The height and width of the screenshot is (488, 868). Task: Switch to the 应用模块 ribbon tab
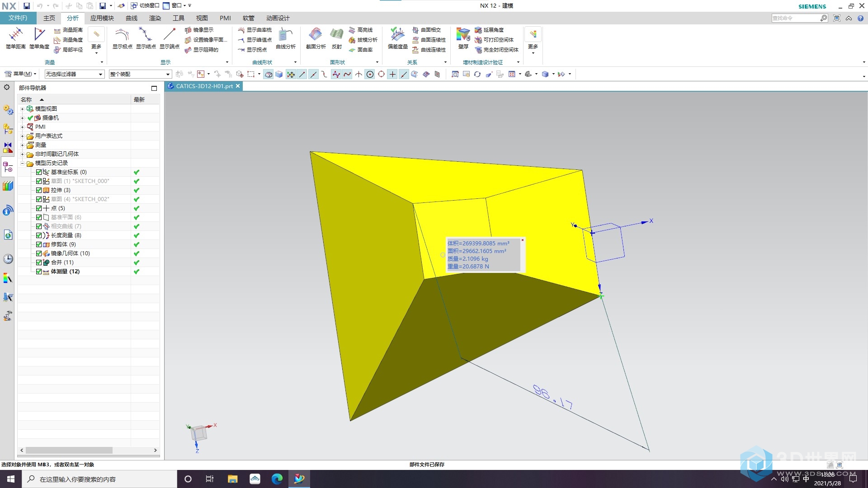coord(102,18)
